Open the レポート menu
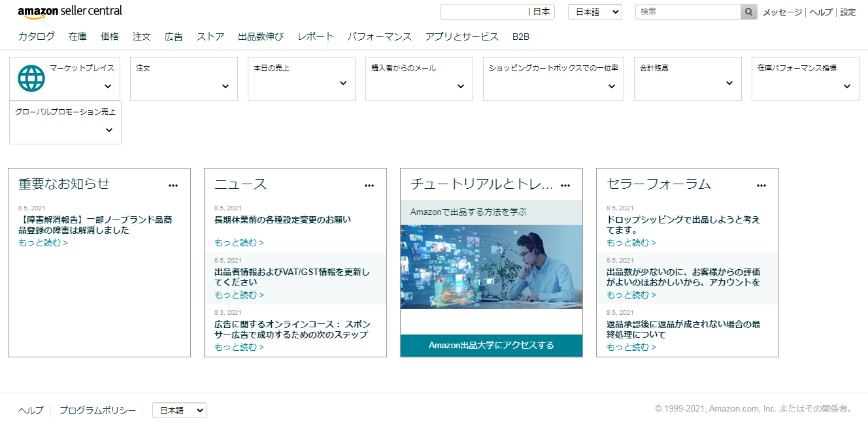868x424 pixels. coord(316,37)
